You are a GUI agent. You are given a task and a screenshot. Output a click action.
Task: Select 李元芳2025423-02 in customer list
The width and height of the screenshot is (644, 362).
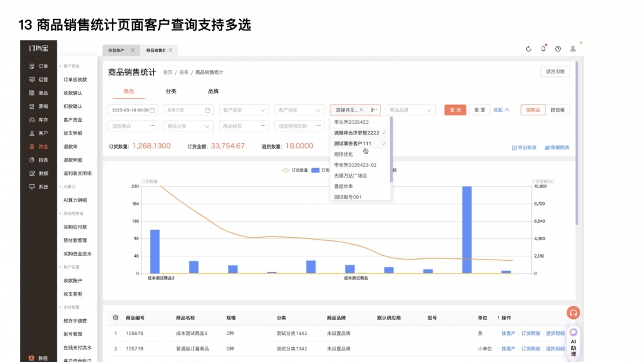click(360, 165)
